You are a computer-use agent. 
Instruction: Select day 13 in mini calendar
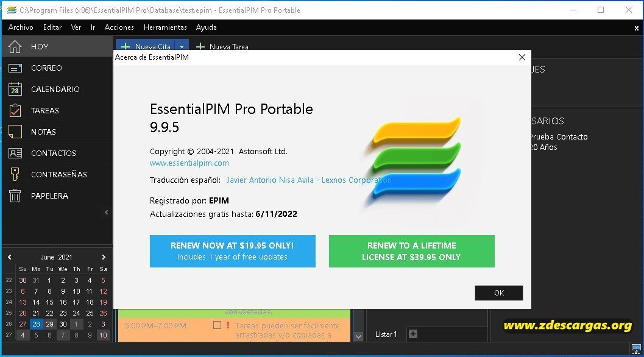tap(23, 302)
